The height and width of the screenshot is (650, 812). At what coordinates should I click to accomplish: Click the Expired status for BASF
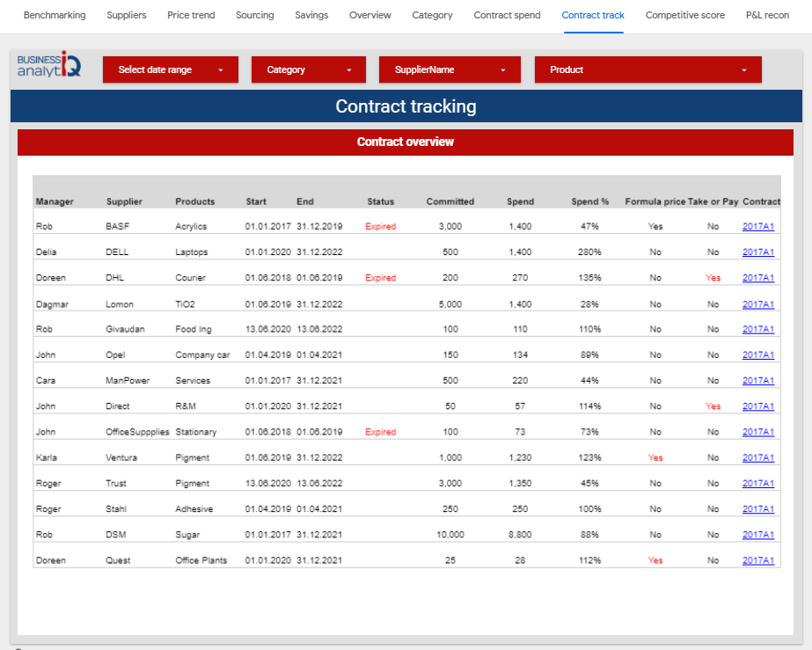(x=381, y=226)
